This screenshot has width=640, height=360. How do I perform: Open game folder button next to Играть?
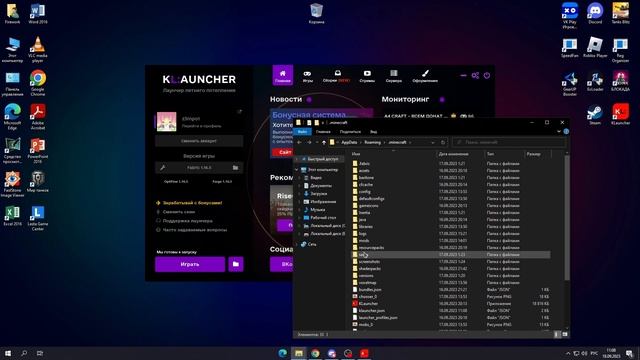point(236,264)
